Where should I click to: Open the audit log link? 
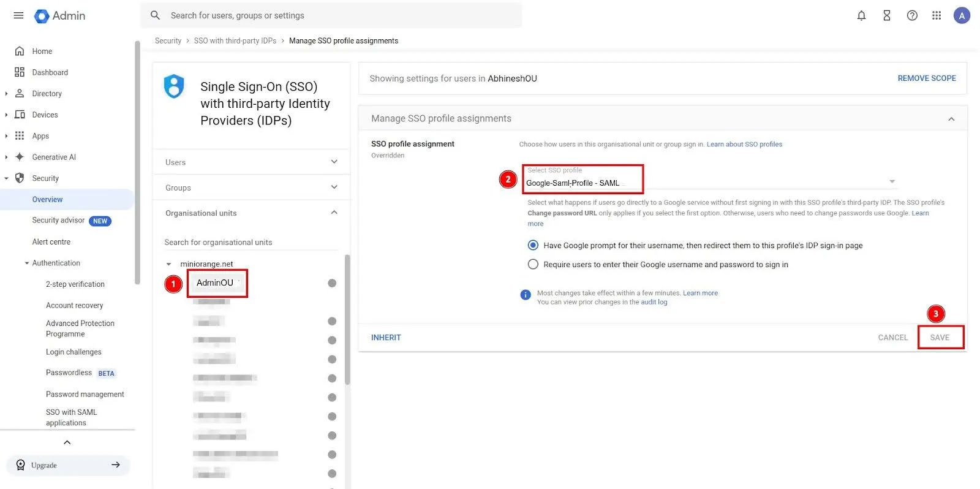tap(654, 302)
